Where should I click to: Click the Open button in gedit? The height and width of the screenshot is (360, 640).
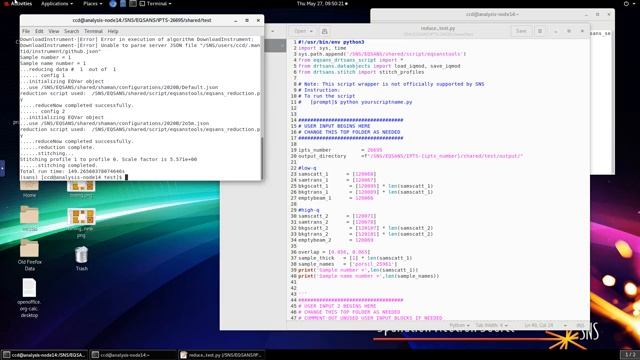pyautogui.click(x=300, y=31)
